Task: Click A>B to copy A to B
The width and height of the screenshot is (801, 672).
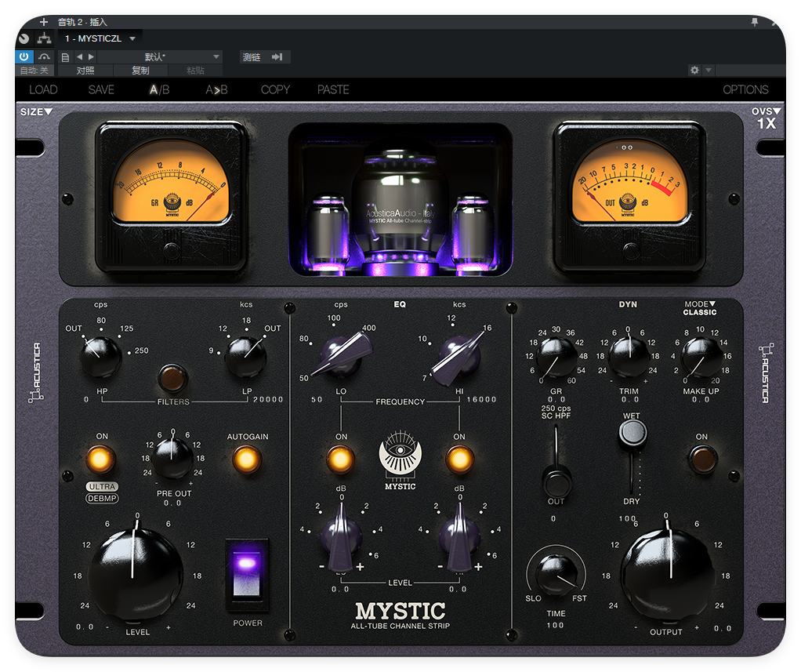Action: pos(216,89)
